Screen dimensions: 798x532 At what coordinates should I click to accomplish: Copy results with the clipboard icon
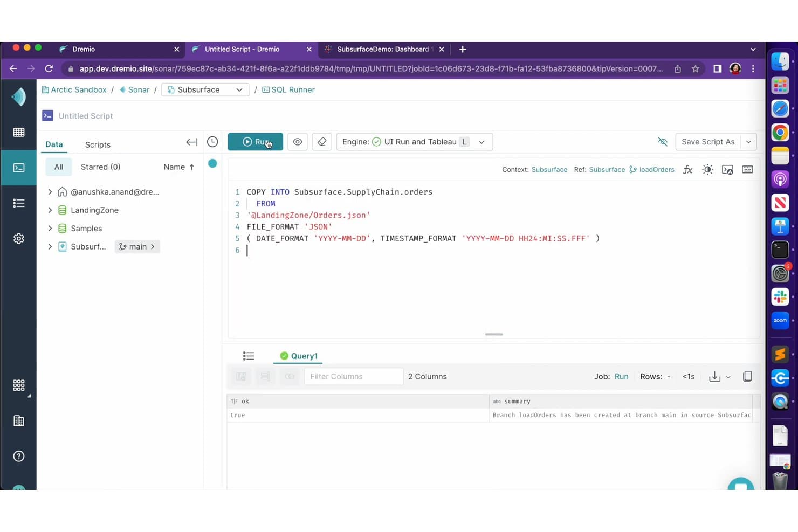point(747,377)
